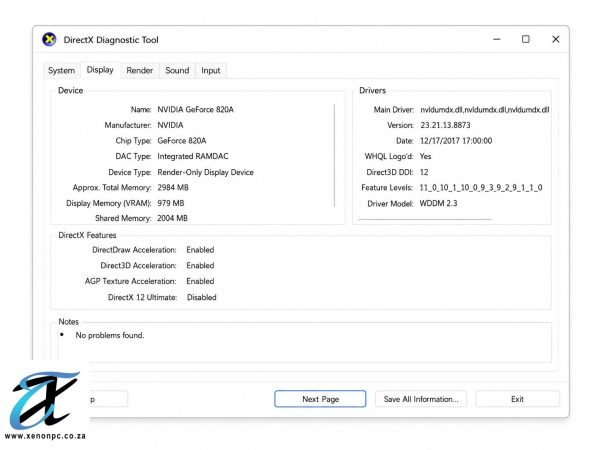
Task: Click driver version 23.21.13.8873
Action: tap(445, 125)
